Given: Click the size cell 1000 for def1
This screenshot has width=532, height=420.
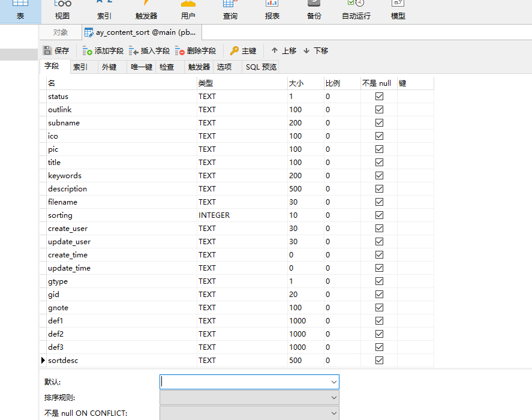Looking at the screenshot, I should coord(306,321).
